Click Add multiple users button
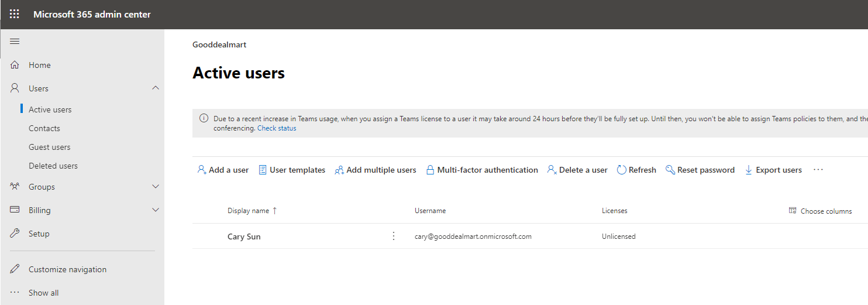The width and height of the screenshot is (868, 305). point(375,170)
